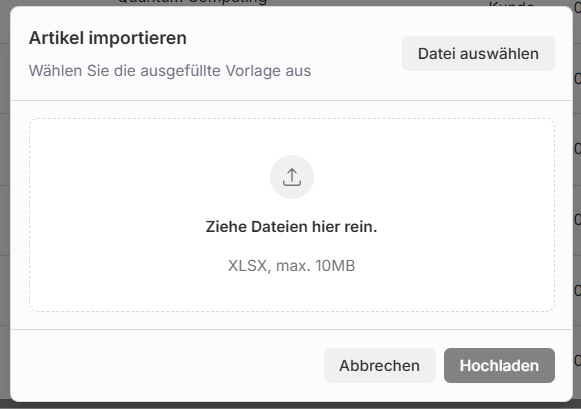This screenshot has width=581, height=409.
Task: Click inside the dashed file drop zone
Action: pos(292,215)
